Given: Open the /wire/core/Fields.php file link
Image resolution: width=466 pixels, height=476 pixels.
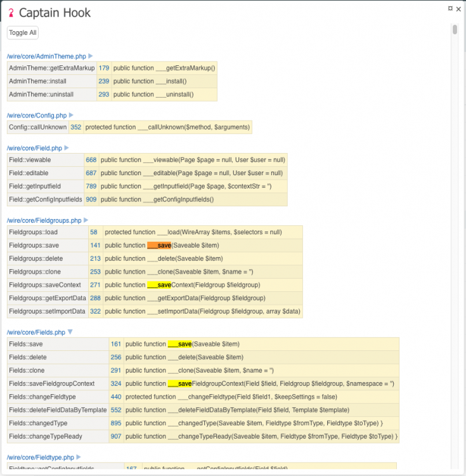Looking at the screenshot, I should click(x=36, y=332).
